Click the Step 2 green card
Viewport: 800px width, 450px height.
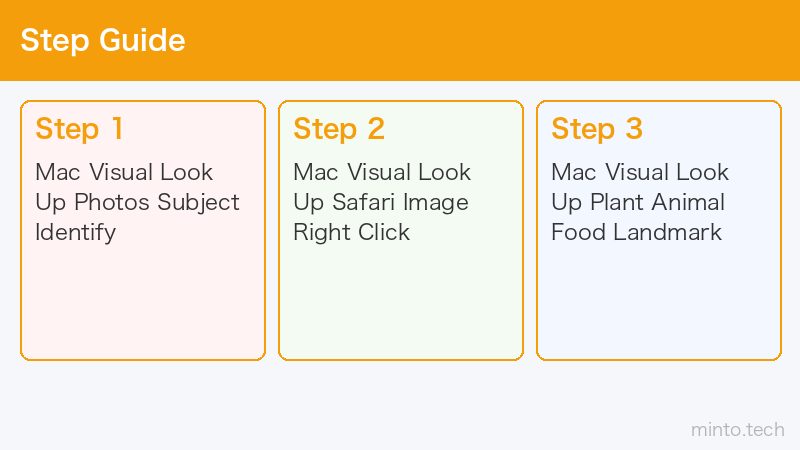pyautogui.click(x=401, y=230)
